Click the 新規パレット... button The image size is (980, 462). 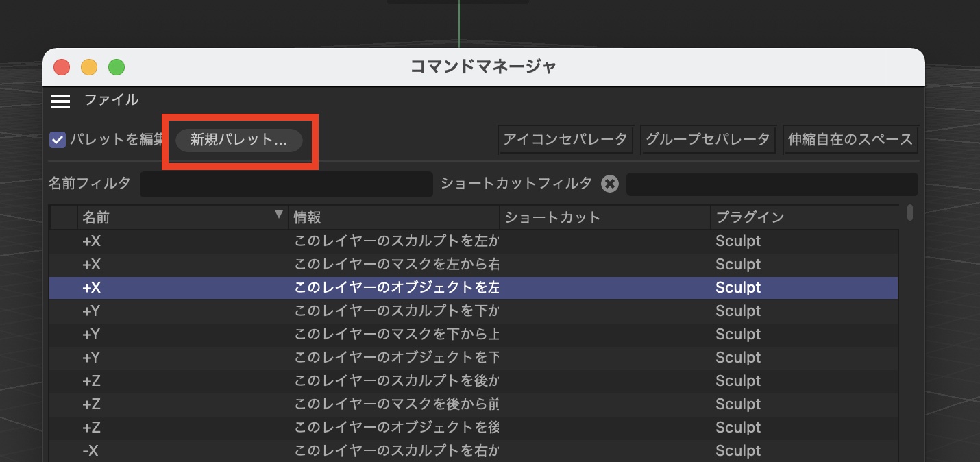pyautogui.click(x=238, y=140)
